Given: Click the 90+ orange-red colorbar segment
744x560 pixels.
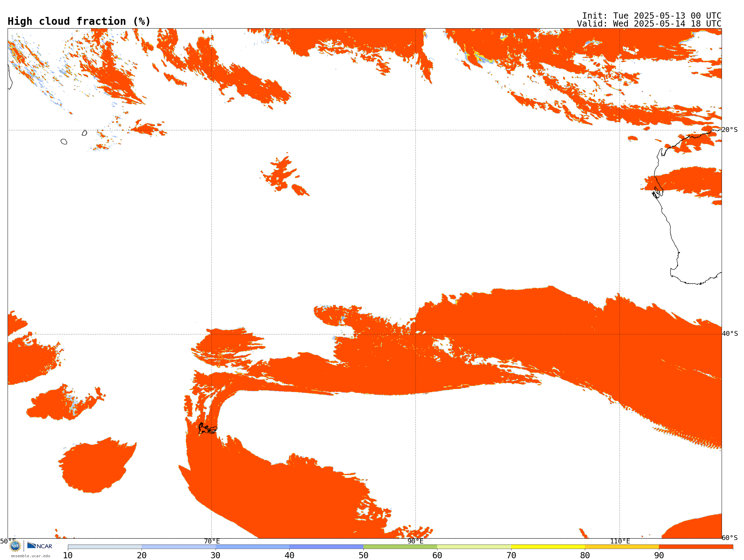Looking at the screenshot, I should tap(696, 547).
